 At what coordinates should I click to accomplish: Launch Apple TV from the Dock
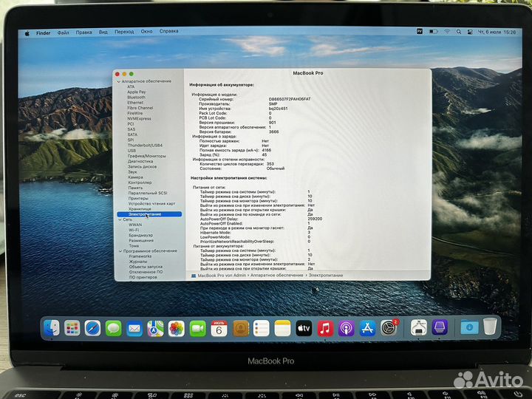pos(304,328)
